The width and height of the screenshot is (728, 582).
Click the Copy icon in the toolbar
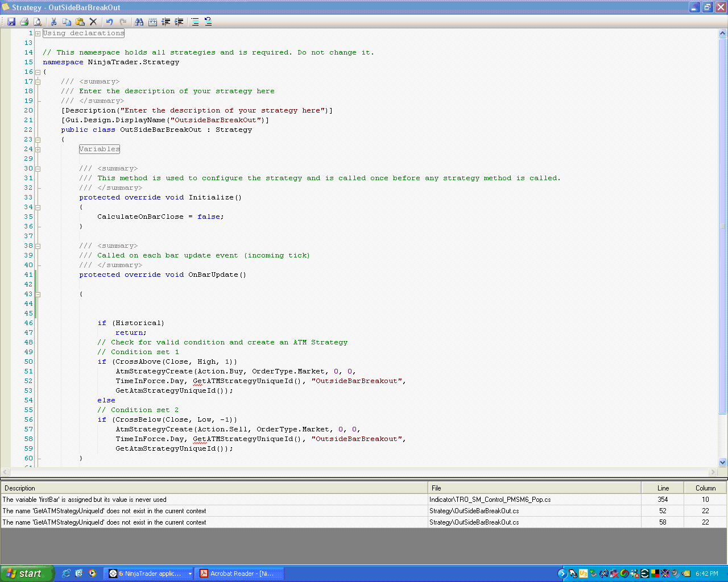[67, 22]
